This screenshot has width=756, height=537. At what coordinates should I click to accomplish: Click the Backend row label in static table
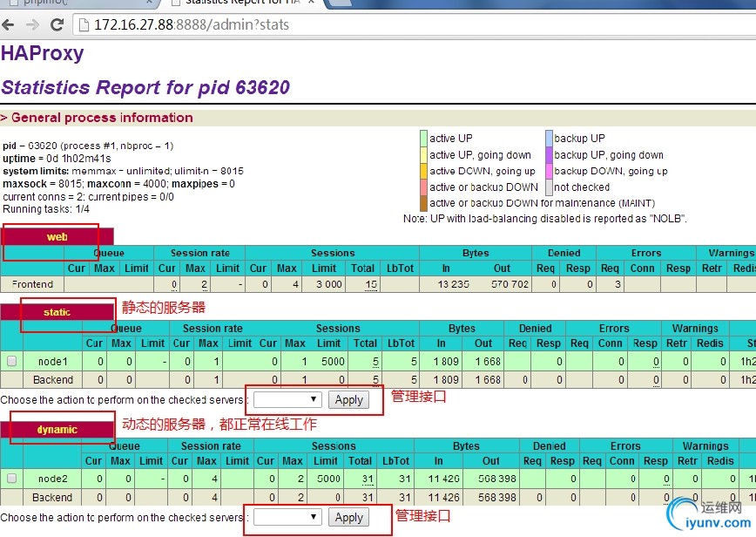click(x=52, y=380)
